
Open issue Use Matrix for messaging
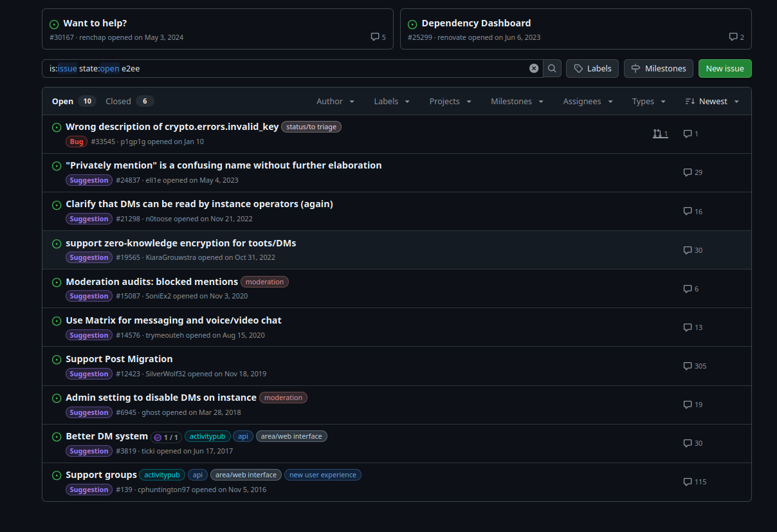click(174, 320)
